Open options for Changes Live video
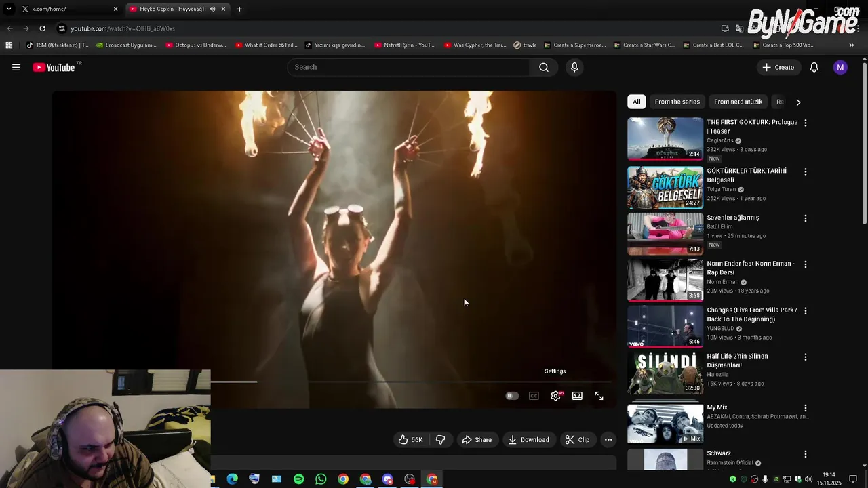This screenshot has width=868, height=488. pos(805,311)
